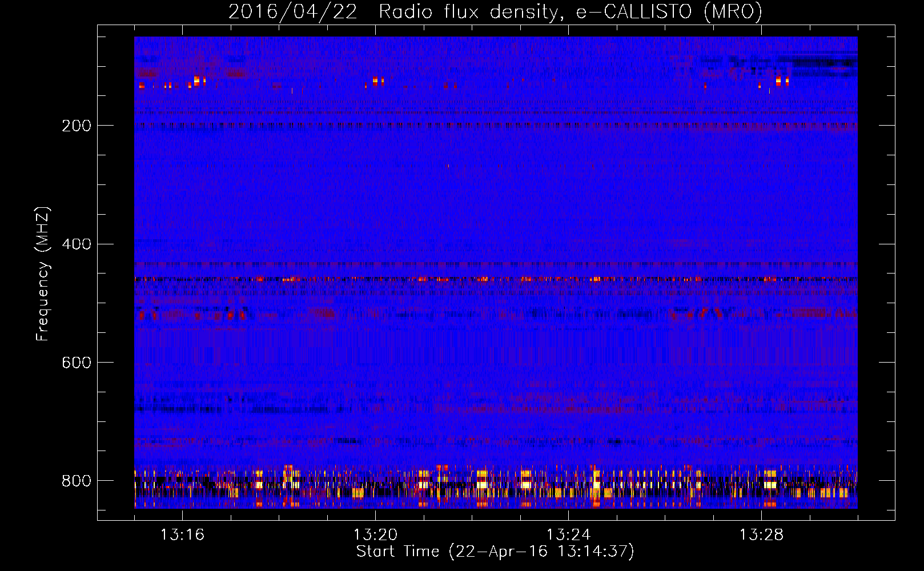Click the 200 MHz frequency tick label

coord(77,126)
